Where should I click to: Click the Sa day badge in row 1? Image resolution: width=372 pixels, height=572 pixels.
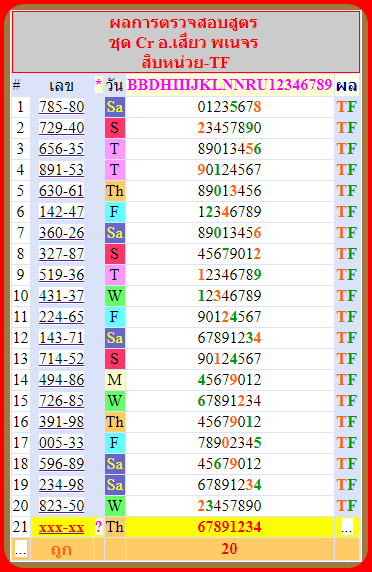[x=115, y=107]
